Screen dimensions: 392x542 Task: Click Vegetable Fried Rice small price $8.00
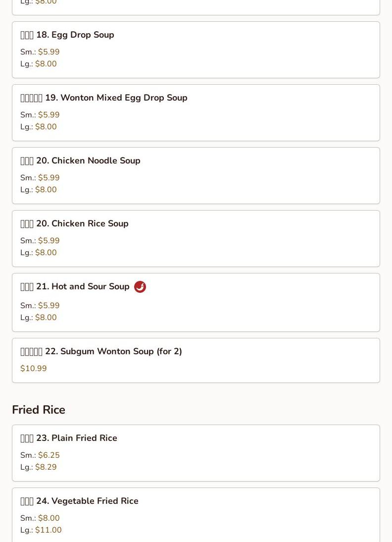click(49, 518)
